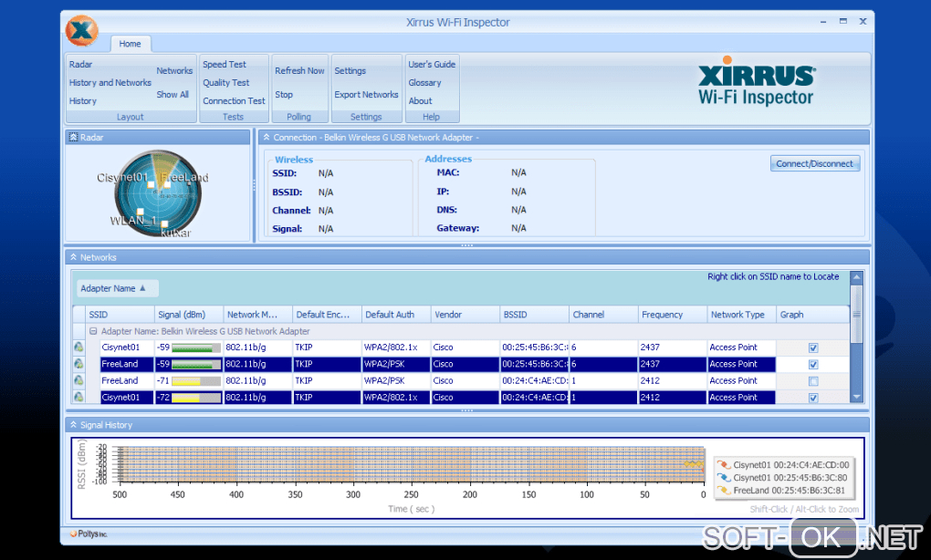
Task: Click legend icon for Cisynet01 00:24:C4:AE:CD:00
Action: [723, 465]
